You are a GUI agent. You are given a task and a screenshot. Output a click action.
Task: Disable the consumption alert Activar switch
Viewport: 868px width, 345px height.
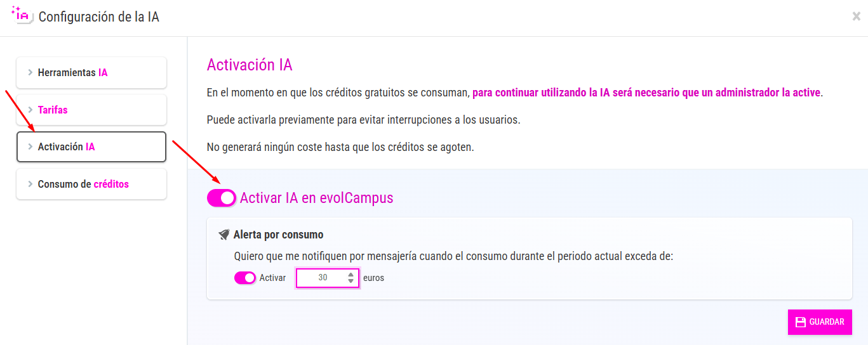click(x=245, y=278)
